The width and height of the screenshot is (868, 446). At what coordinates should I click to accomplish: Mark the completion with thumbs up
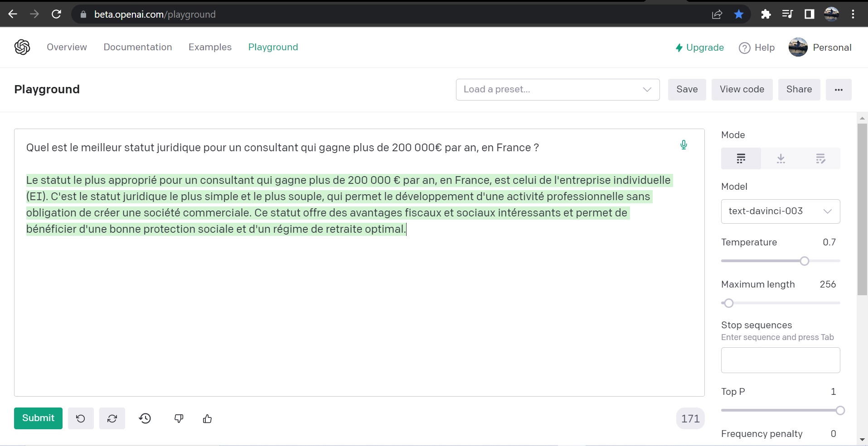pos(208,418)
